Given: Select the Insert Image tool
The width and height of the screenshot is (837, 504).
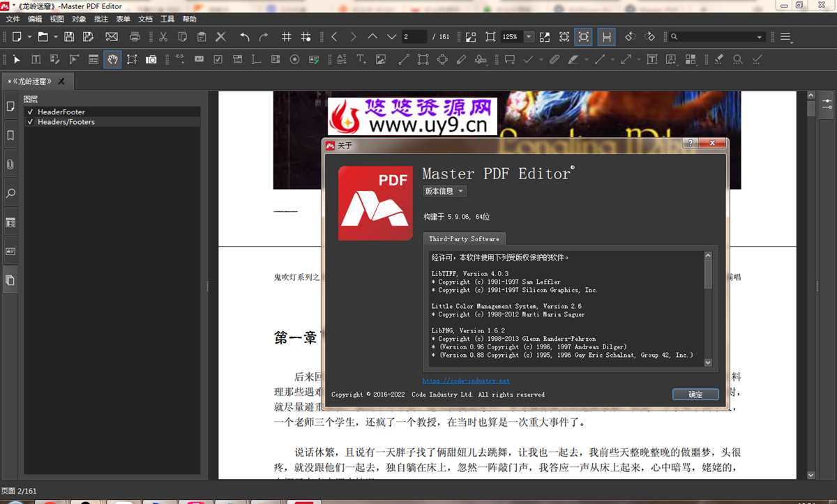Looking at the screenshot, I should pos(381,60).
